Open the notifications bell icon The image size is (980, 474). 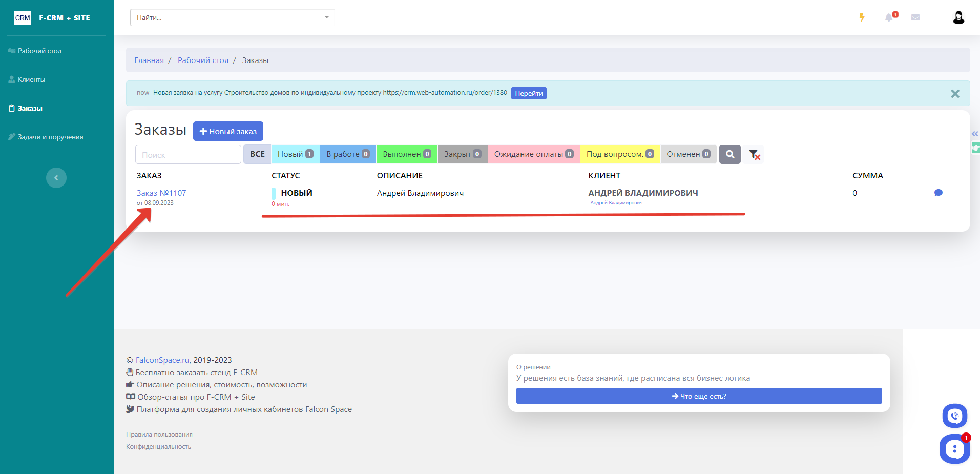click(x=889, y=17)
